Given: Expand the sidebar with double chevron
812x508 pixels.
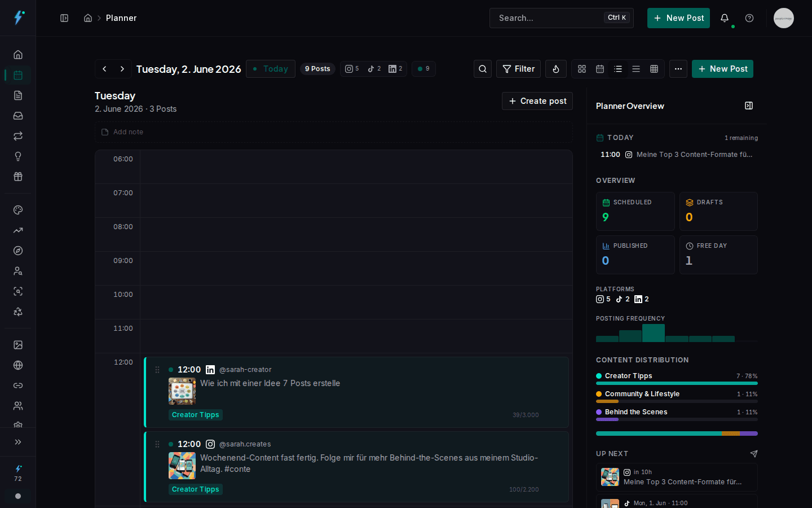Looking at the screenshot, I should (x=18, y=442).
